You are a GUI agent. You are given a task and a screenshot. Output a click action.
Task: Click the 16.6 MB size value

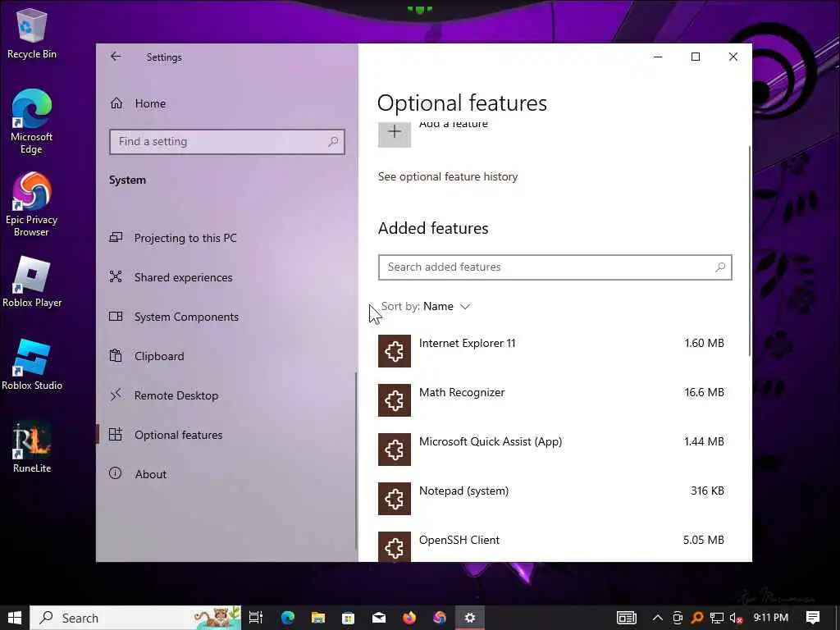pyautogui.click(x=704, y=393)
